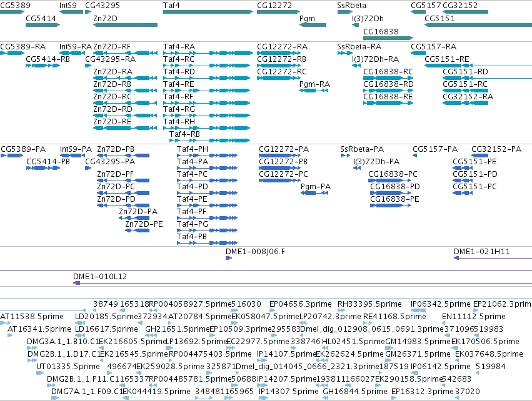Select the UT01335.5prime EST label

pyautogui.click(x=68, y=367)
